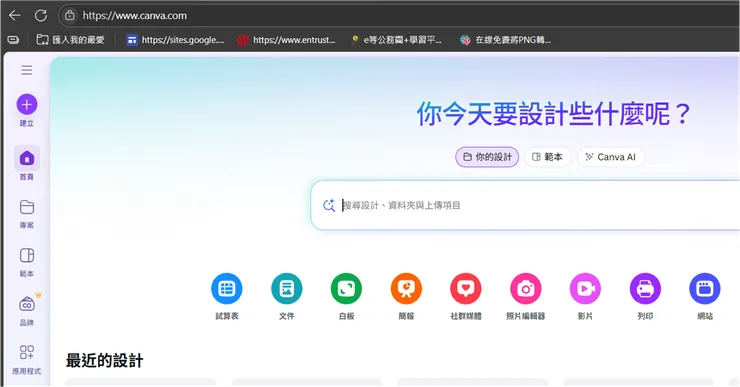The image size is (740, 387).
Task: Go back using the browser back arrow
Action: coord(15,16)
